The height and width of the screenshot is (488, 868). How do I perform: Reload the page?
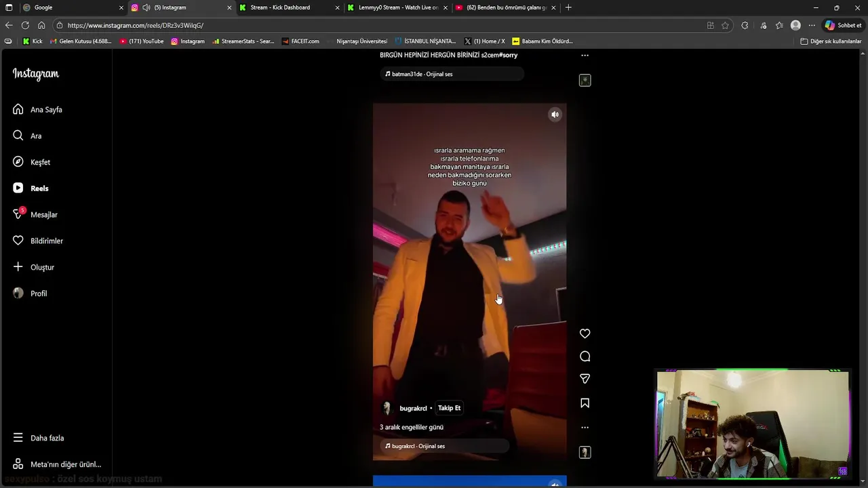(x=25, y=25)
